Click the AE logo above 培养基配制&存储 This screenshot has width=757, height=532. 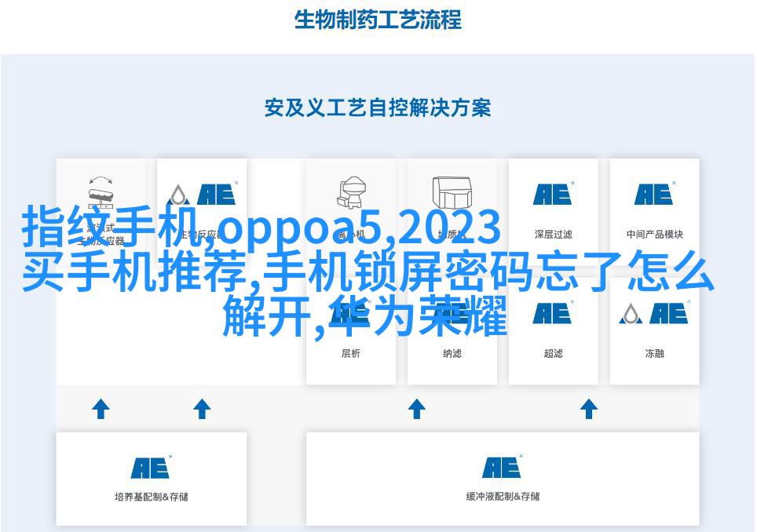tap(151, 467)
